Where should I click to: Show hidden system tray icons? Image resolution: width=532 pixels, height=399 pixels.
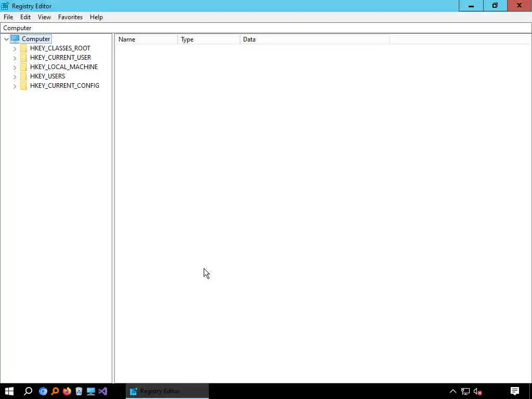(x=453, y=391)
